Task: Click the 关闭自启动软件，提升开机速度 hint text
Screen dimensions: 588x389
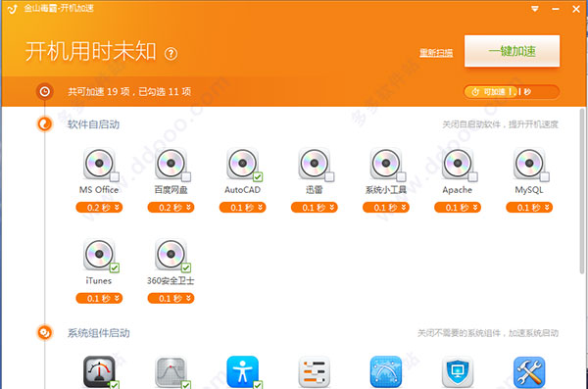Action: pyautogui.click(x=500, y=124)
